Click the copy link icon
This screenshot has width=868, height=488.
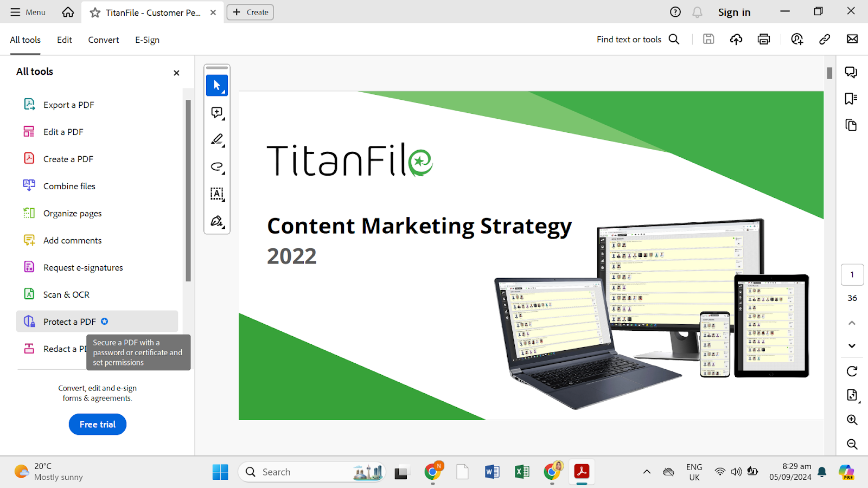coord(825,39)
